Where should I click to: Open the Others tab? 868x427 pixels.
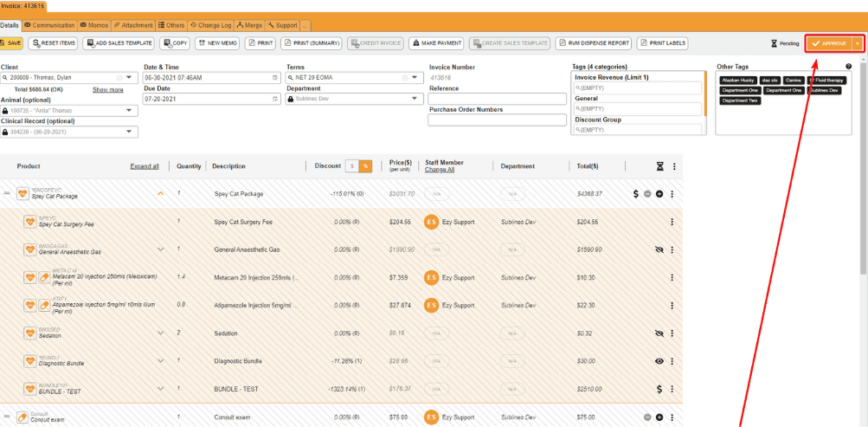pyautogui.click(x=171, y=25)
